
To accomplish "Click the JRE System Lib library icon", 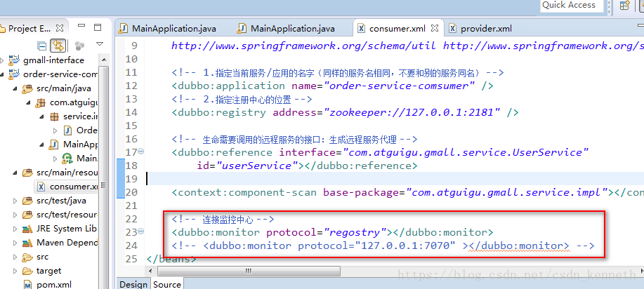I will 27,229.
